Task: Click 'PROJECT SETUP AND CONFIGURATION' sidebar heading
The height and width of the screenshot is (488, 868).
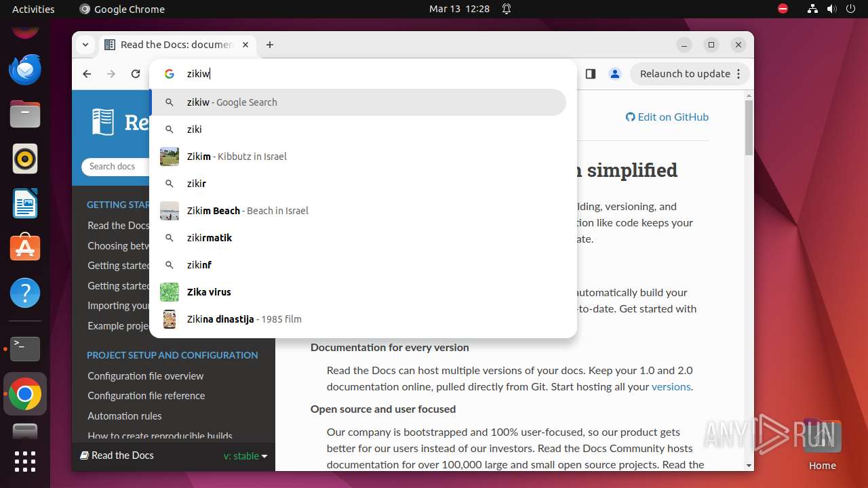Action: (x=172, y=355)
